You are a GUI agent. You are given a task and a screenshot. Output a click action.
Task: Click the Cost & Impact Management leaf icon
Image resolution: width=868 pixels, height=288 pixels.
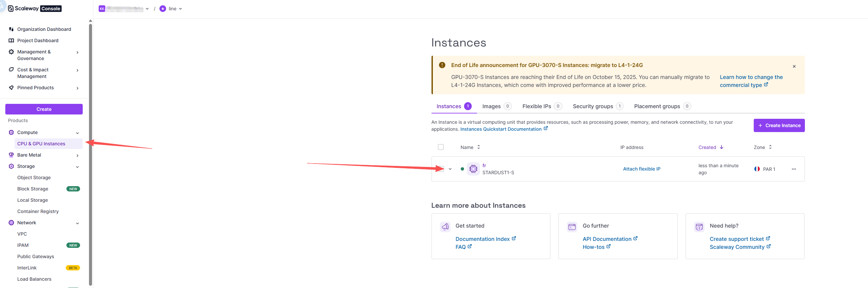click(x=11, y=70)
